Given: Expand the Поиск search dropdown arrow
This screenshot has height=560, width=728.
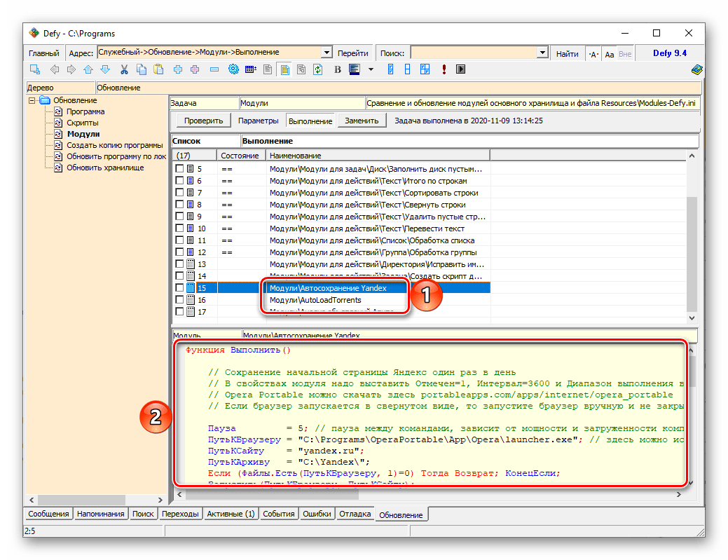Looking at the screenshot, I should pos(542,53).
